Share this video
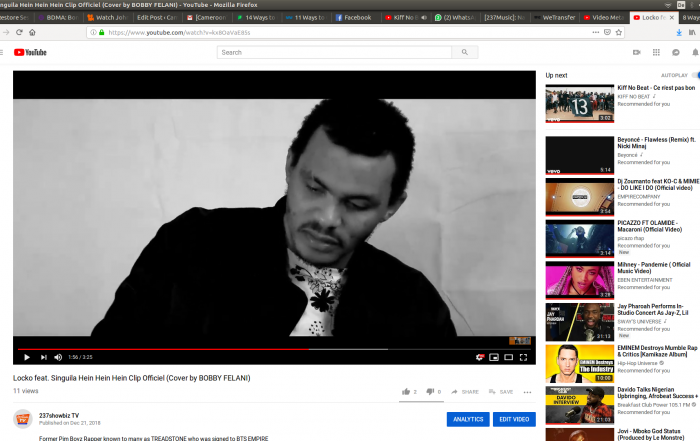Image resolution: width=700 pixels, height=441 pixels. pyautogui.click(x=465, y=391)
